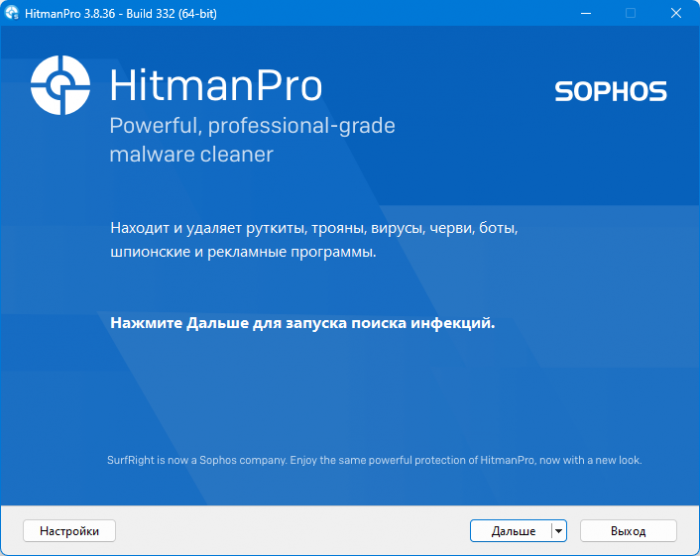Click the HitmanPro crosshair logo
The width and height of the screenshot is (700, 556).
[60, 85]
